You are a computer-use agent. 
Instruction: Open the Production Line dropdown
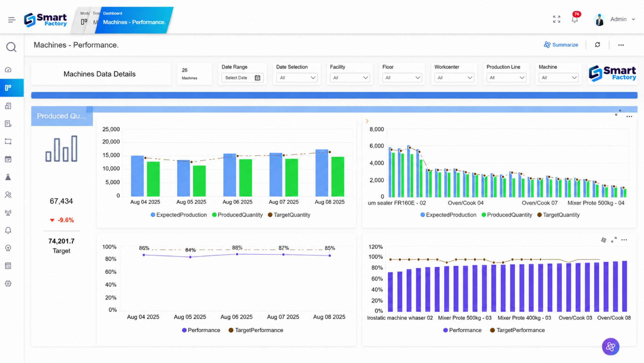pos(506,78)
